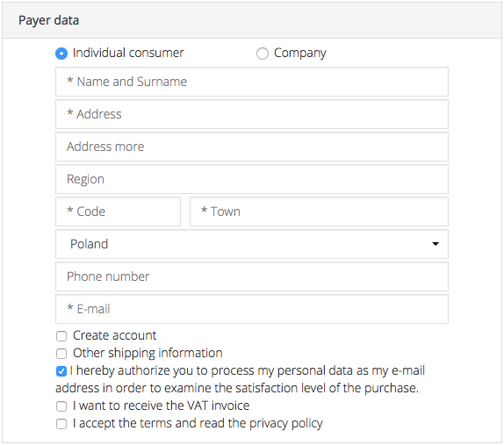Check I want to receive VAT invoice
This screenshot has width=504, height=445.
click(x=61, y=406)
